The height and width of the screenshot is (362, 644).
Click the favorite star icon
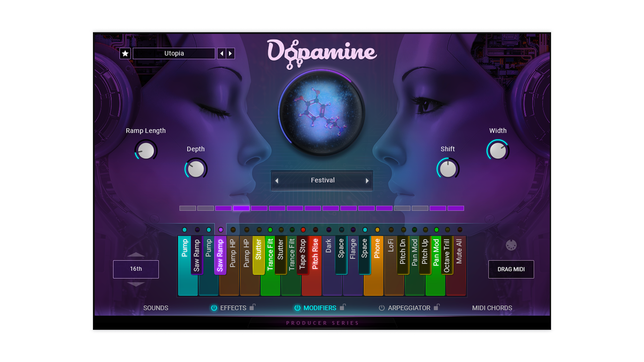click(x=125, y=54)
